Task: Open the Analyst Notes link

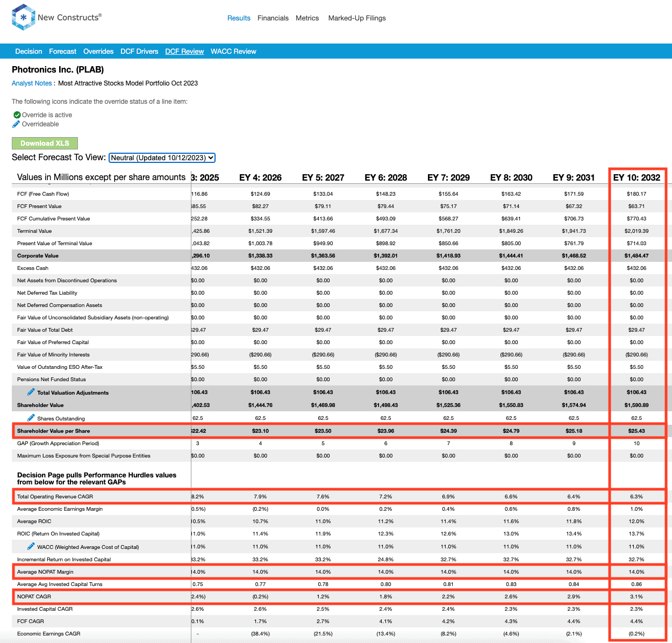Action: [x=32, y=83]
